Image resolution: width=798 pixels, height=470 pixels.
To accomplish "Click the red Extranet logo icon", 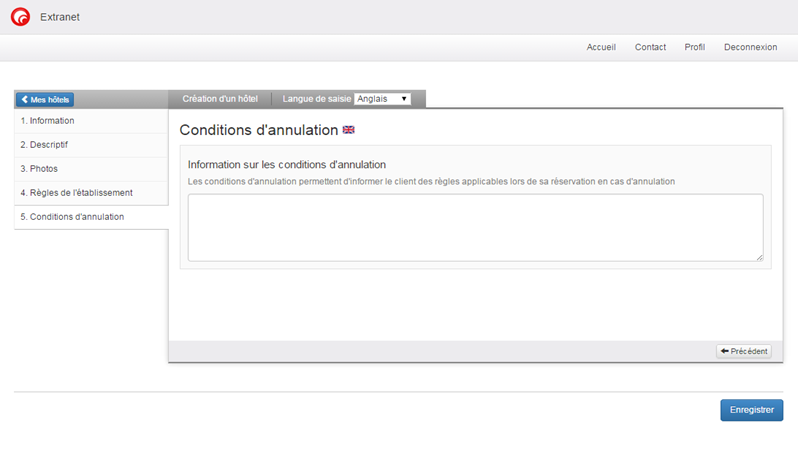I will point(20,17).
